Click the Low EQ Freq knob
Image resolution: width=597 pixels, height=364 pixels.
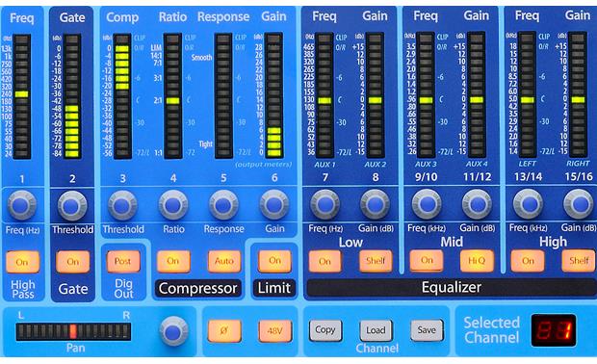pos(324,204)
